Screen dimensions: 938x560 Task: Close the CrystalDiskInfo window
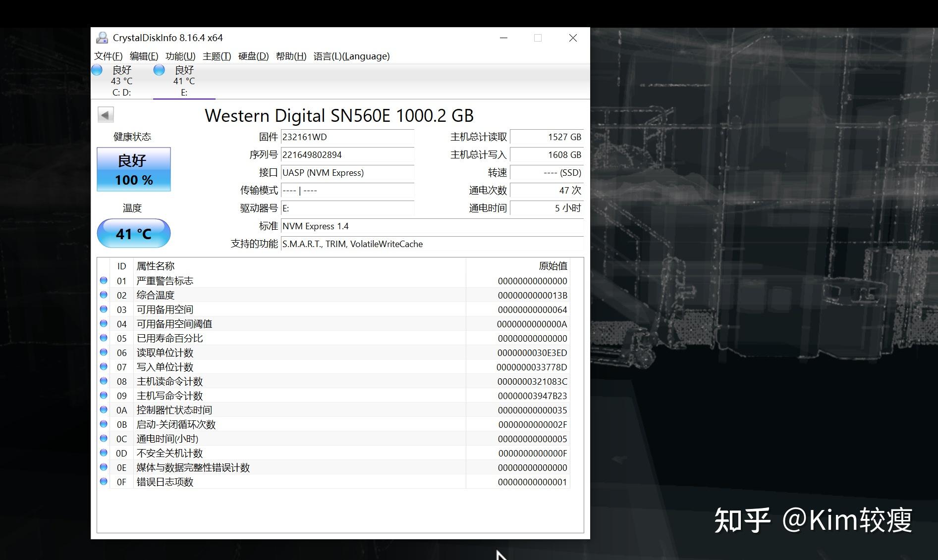[x=573, y=38]
